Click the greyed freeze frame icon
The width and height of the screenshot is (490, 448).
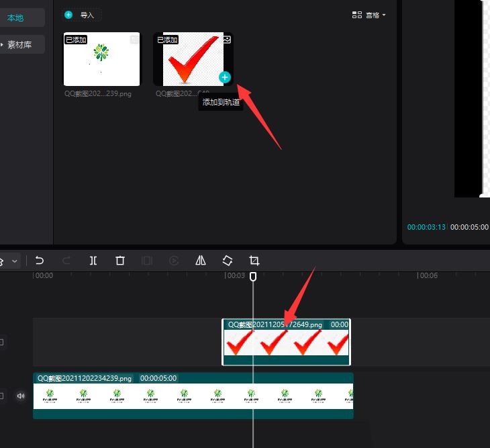click(147, 261)
